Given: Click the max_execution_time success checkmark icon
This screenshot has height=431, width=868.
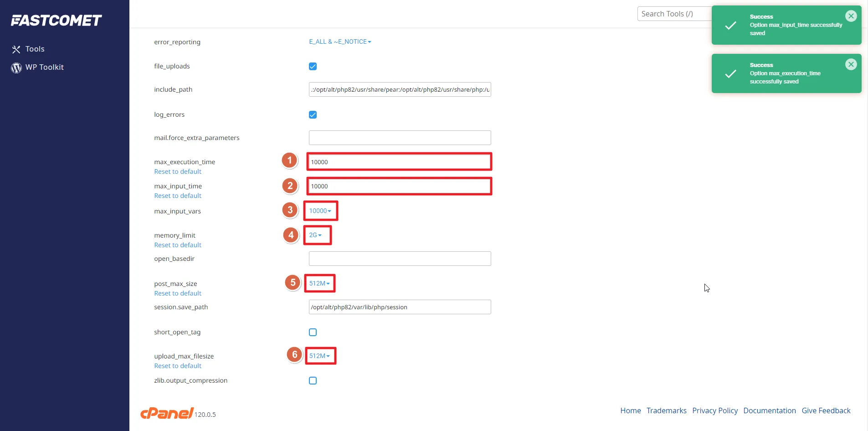Looking at the screenshot, I should [x=730, y=74].
